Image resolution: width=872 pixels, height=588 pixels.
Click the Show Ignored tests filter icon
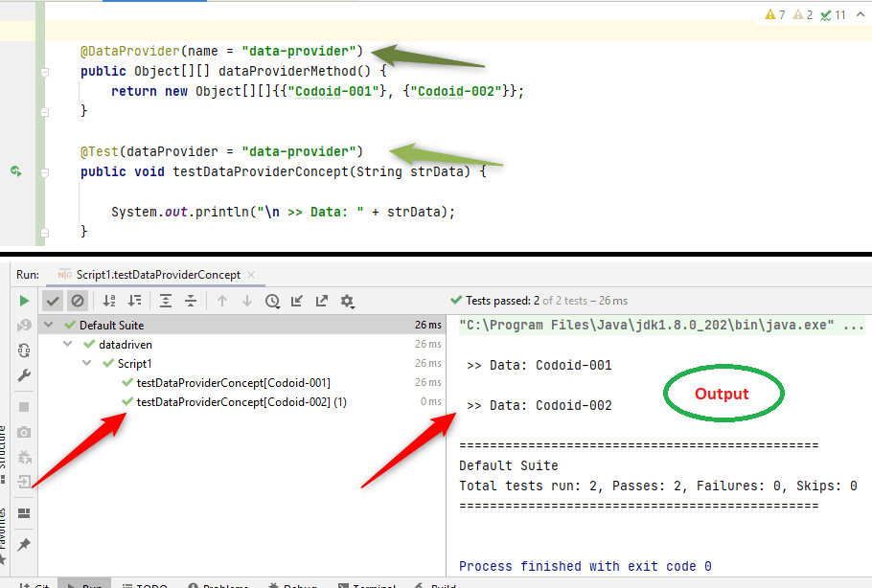coord(78,300)
